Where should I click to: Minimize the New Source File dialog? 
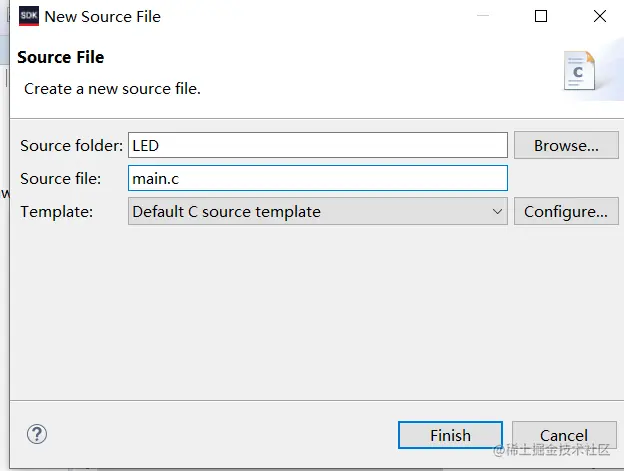pos(483,16)
